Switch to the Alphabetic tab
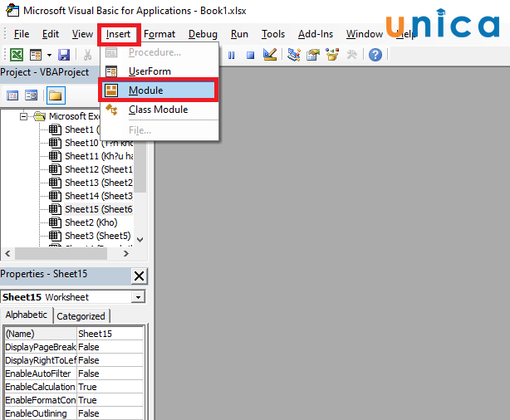The width and height of the screenshot is (510, 420). 26,315
